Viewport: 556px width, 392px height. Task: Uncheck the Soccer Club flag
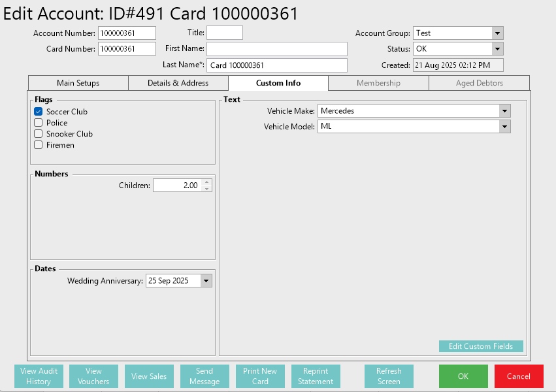39,112
